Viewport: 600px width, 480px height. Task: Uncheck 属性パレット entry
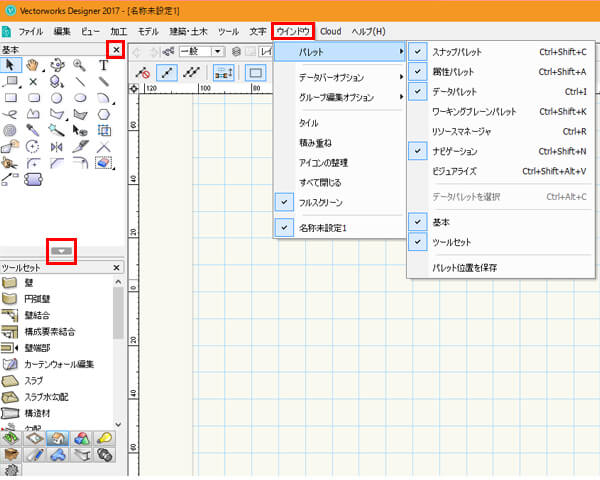pos(501,72)
